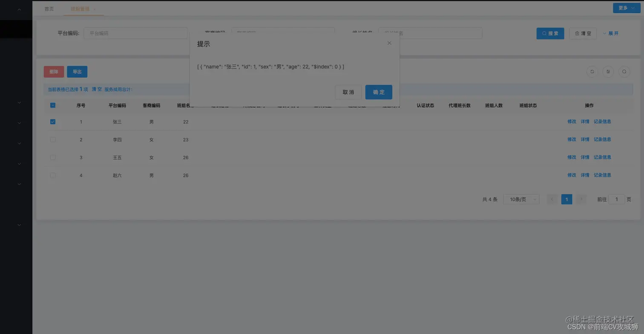Click the 赵六 table cell
The height and width of the screenshot is (334, 644).
[x=117, y=176]
